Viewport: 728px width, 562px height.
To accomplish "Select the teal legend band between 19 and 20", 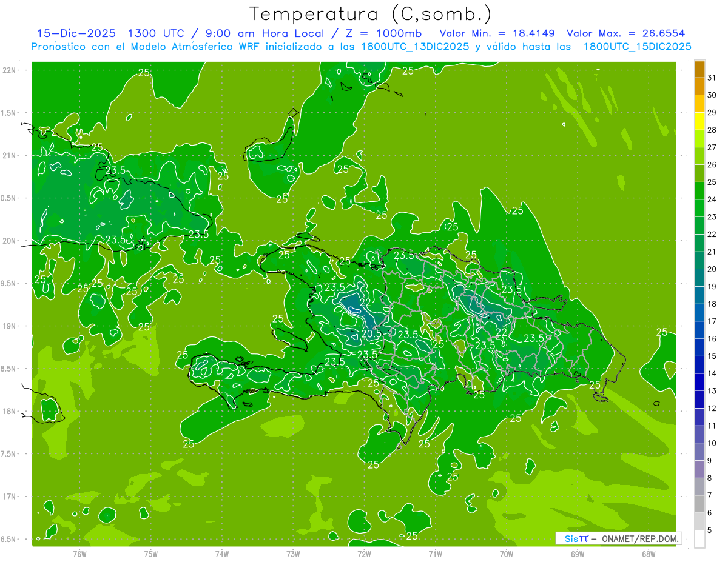I will [699, 278].
